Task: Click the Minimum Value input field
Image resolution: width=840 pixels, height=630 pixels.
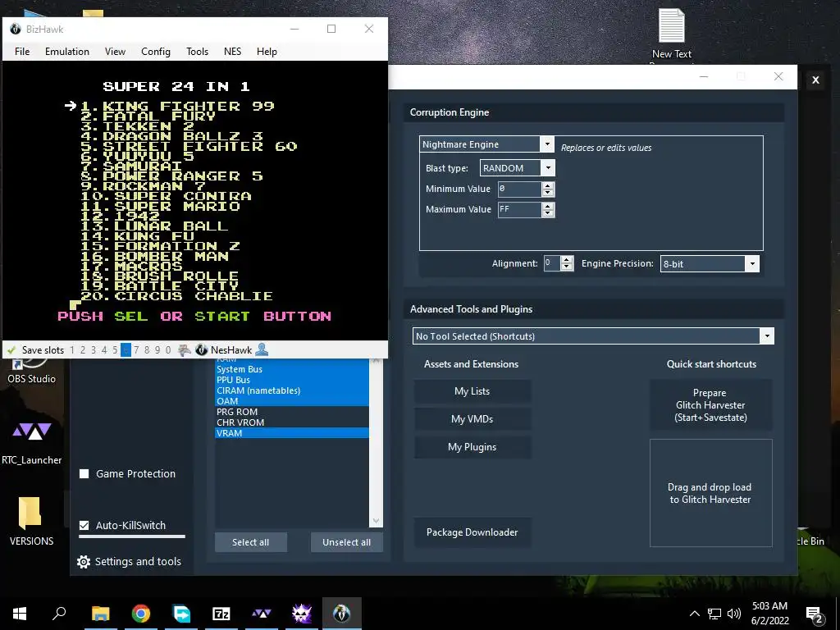Action: (519, 189)
